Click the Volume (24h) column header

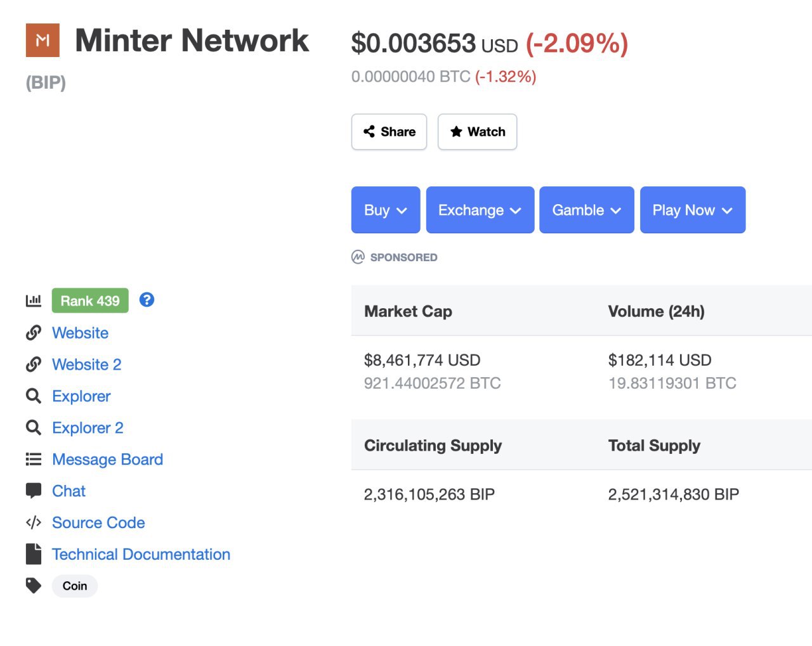(656, 311)
